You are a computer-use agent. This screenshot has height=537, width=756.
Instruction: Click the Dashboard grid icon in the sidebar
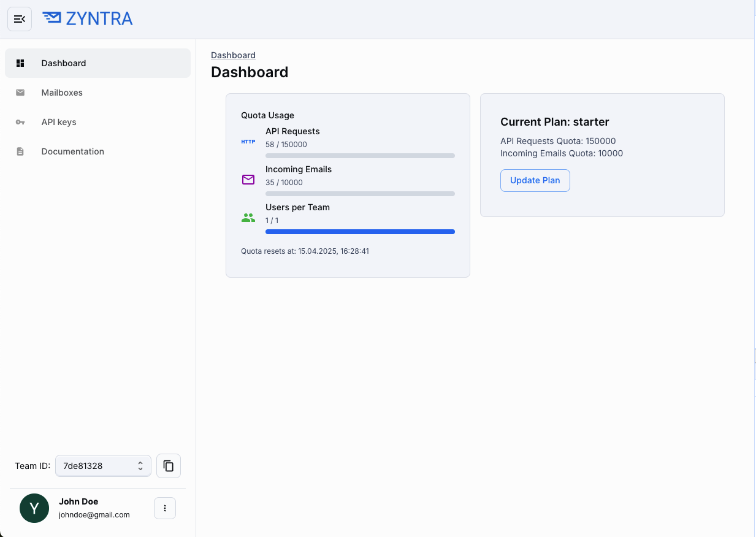coord(20,63)
